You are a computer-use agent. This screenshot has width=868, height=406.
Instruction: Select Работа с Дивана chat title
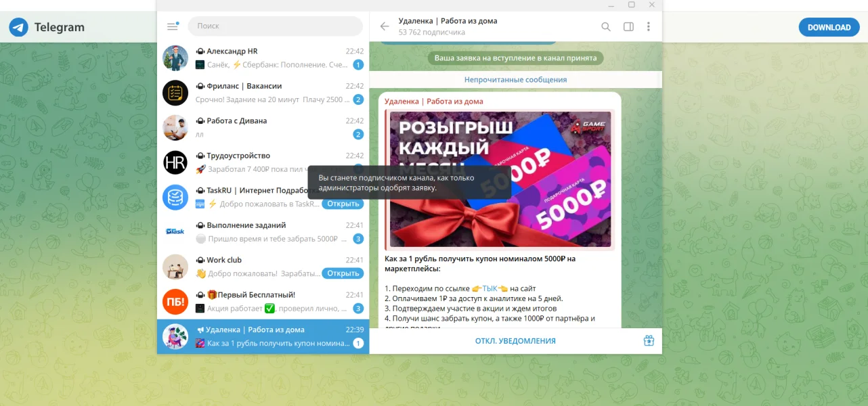[237, 120]
